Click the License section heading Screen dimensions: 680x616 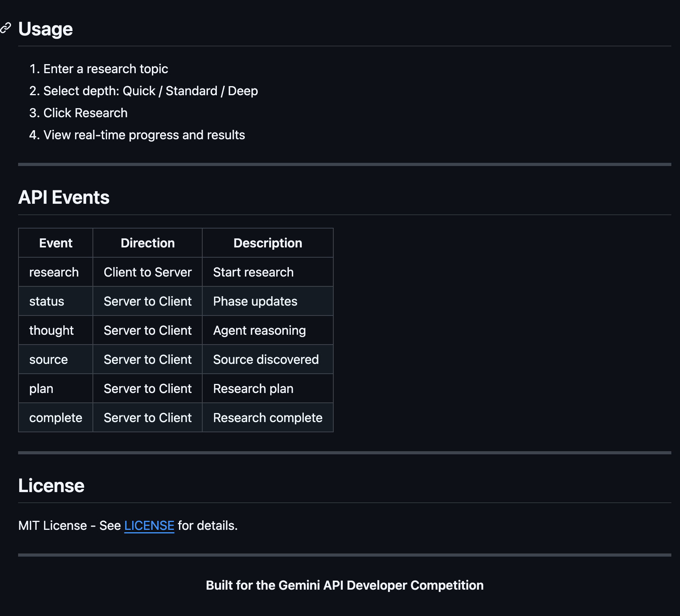click(51, 485)
